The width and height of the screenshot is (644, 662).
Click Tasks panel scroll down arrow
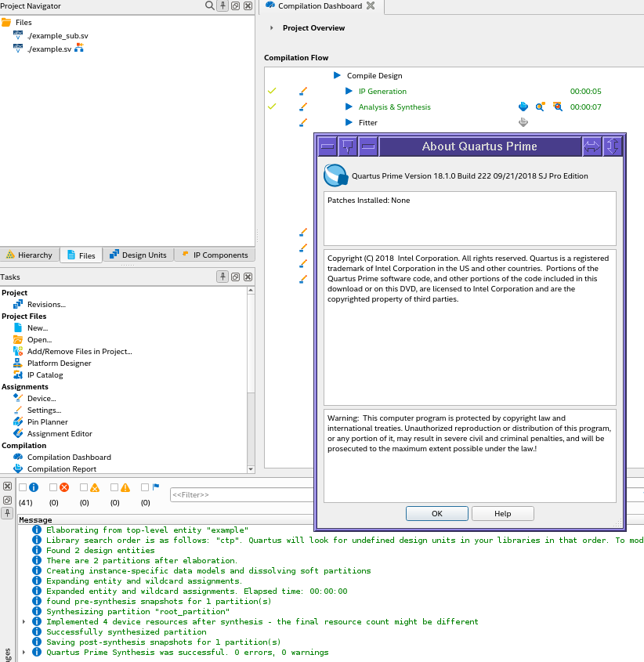251,469
